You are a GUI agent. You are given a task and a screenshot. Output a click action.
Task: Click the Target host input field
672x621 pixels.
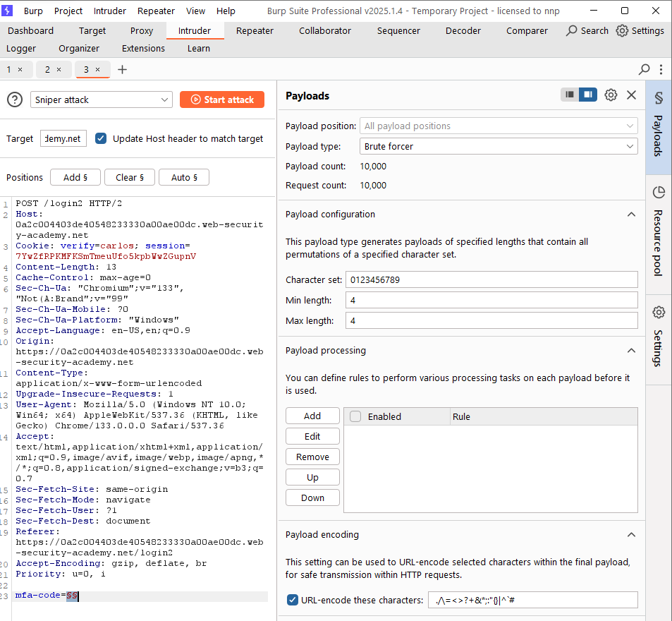63,138
